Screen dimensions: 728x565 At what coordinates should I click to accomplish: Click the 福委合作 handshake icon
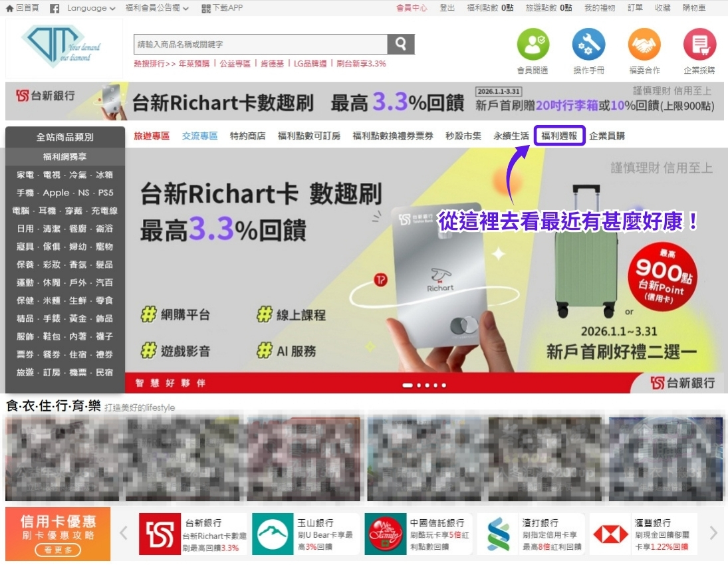(x=644, y=45)
